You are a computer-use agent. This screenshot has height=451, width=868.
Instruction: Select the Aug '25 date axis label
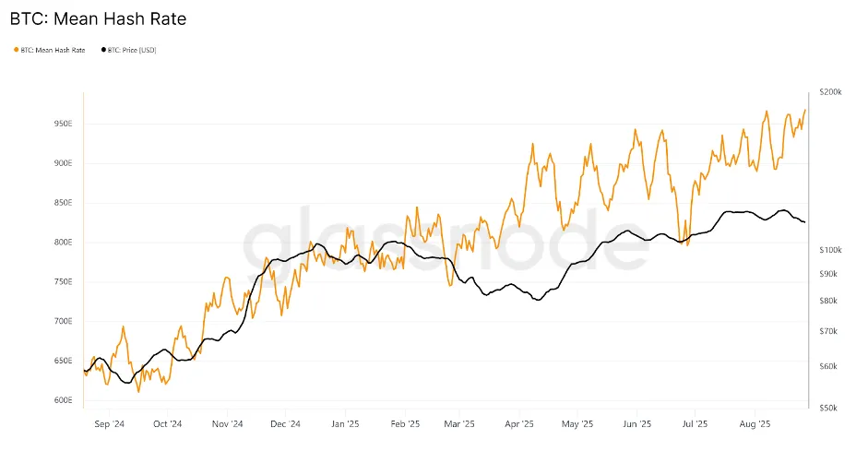click(755, 425)
